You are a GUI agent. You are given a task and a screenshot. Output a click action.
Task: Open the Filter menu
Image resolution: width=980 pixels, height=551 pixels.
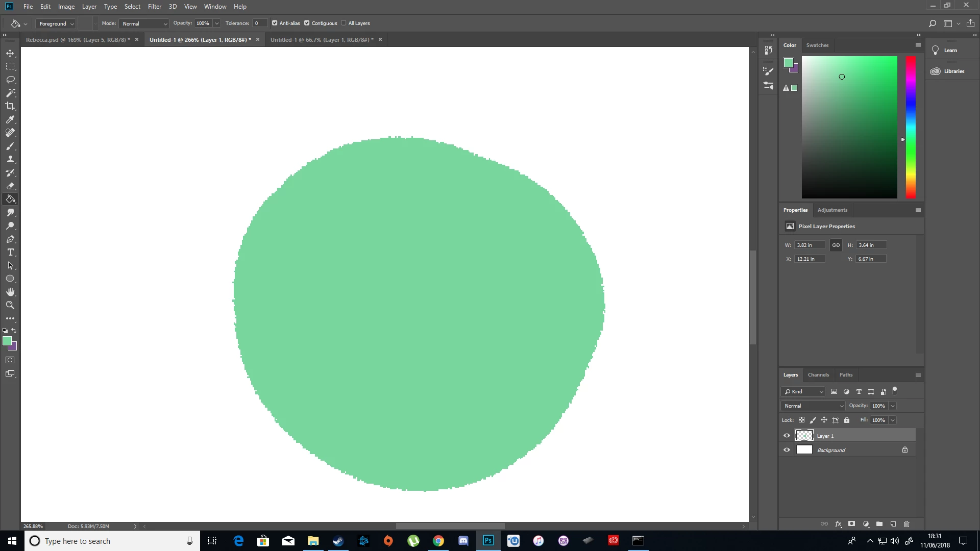tap(154, 7)
